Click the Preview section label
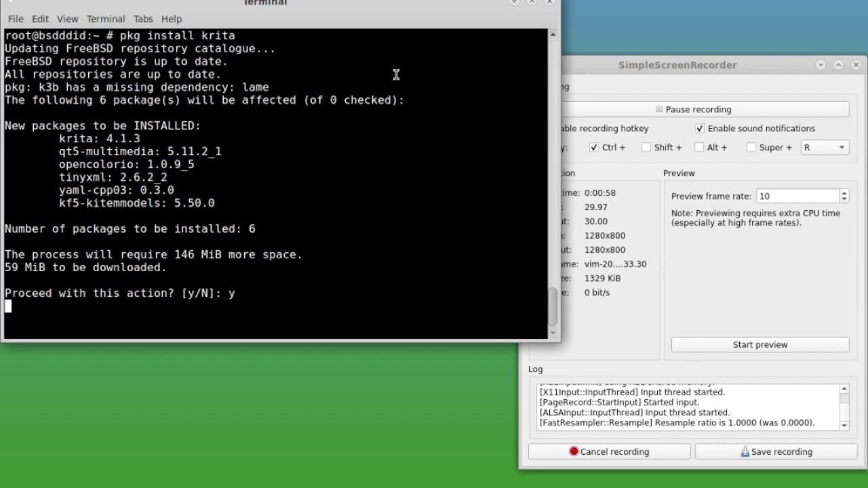Screen dimensions: 868x488 (679, 173)
